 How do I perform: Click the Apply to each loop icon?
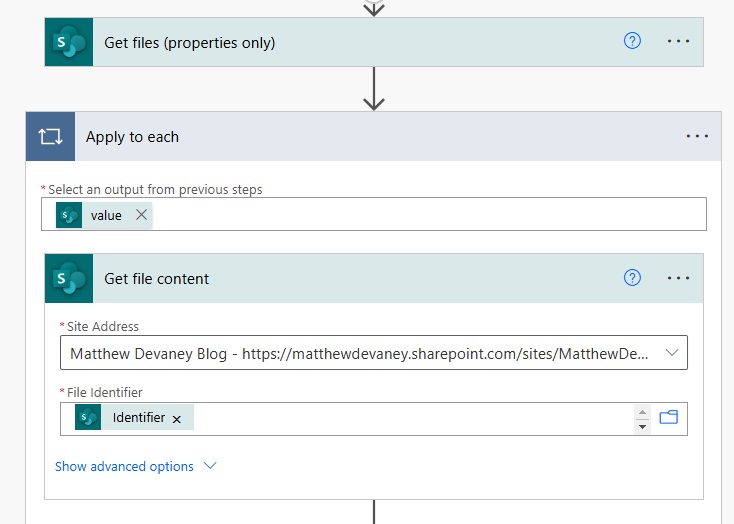coord(51,137)
